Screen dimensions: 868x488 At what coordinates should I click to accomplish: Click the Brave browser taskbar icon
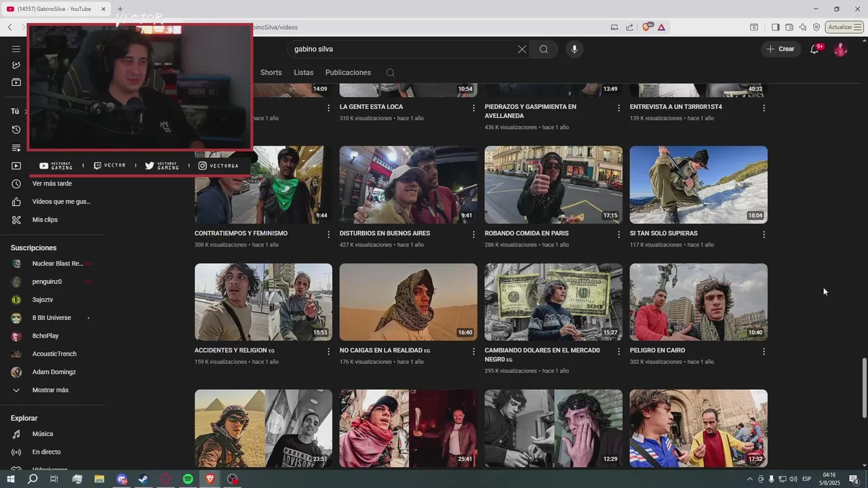[x=210, y=479]
